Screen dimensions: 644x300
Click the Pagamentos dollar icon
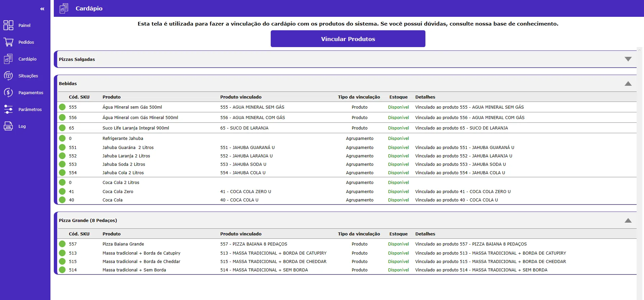coord(8,92)
